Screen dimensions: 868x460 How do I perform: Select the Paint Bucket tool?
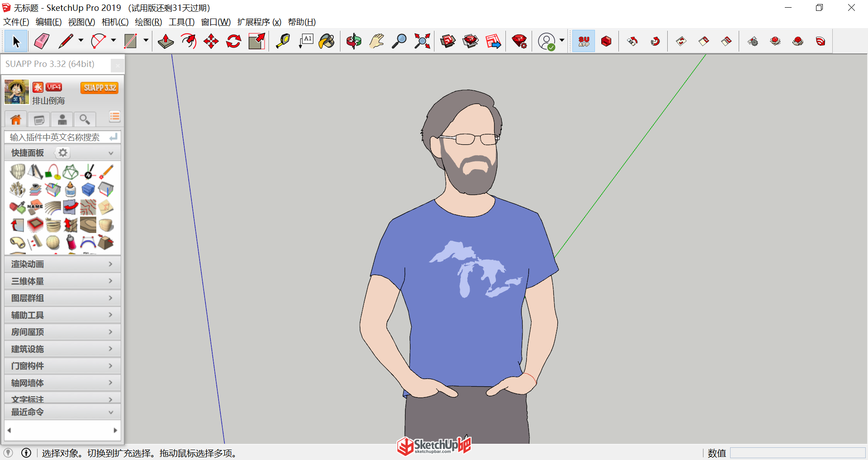click(x=326, y=42)
